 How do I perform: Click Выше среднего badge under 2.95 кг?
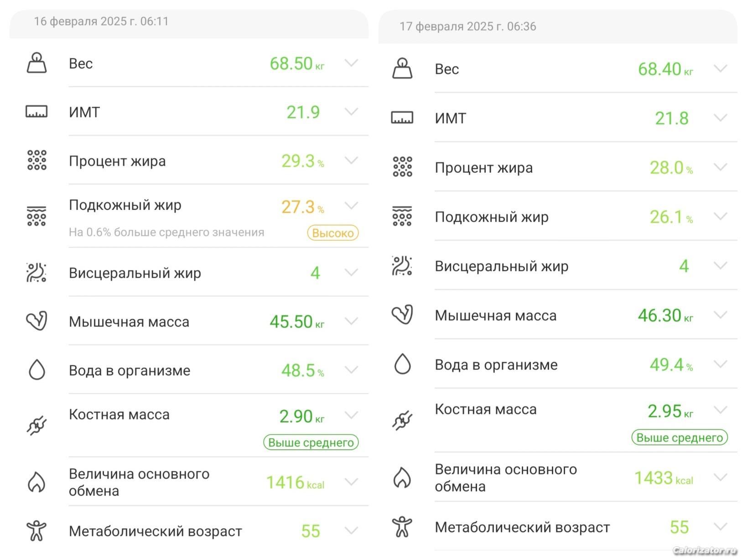click(680, 438)
